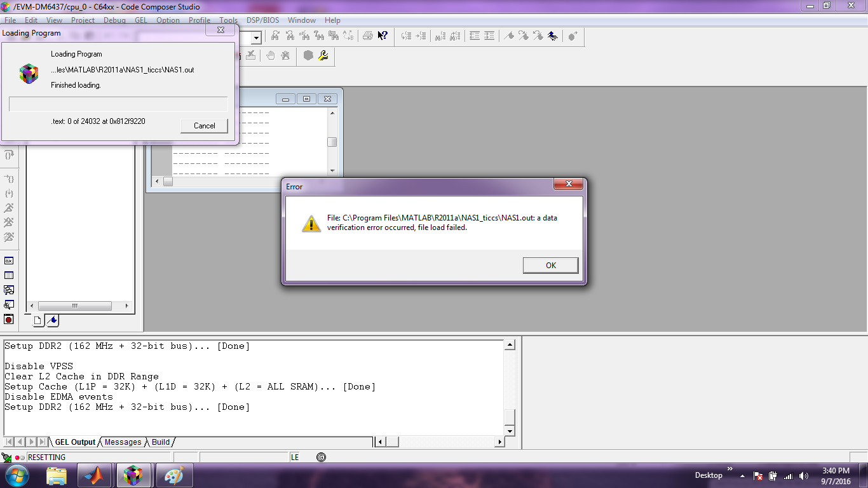868x488 pixels.
Task: Click the step into braces icon
Action: coord(9,194)
